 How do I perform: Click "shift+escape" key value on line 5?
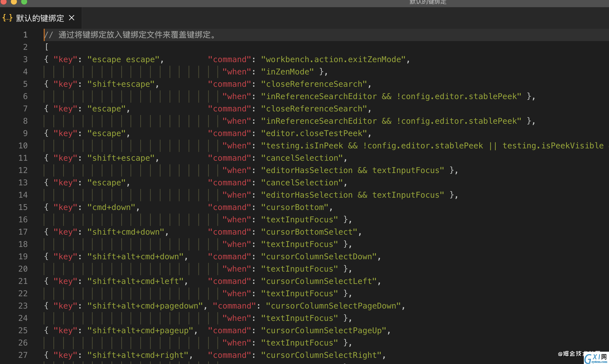121,84
